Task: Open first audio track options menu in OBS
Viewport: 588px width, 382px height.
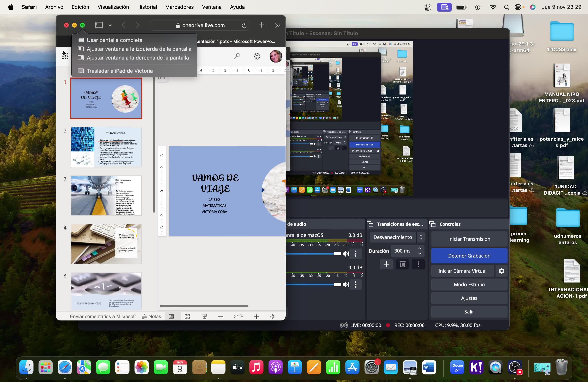Action: [x=356, y=254]
